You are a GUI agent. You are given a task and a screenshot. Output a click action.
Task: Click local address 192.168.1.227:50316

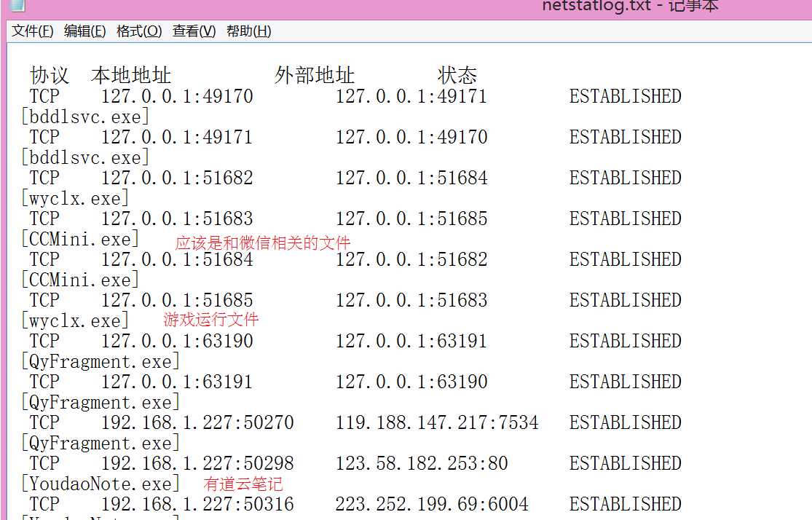point(197,505)
